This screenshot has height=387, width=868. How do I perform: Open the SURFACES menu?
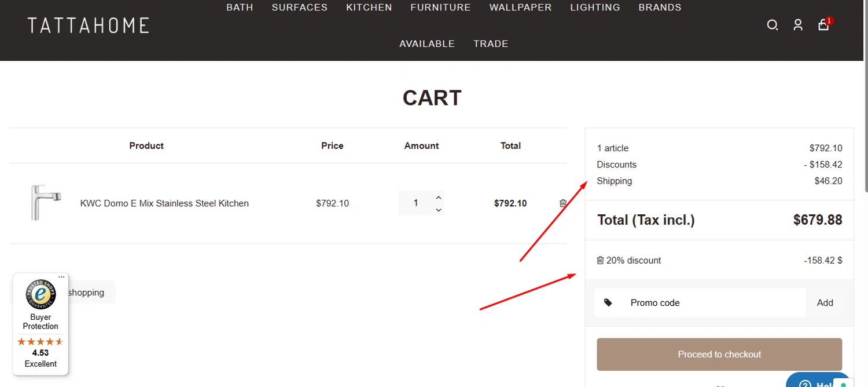click(300, 8)
